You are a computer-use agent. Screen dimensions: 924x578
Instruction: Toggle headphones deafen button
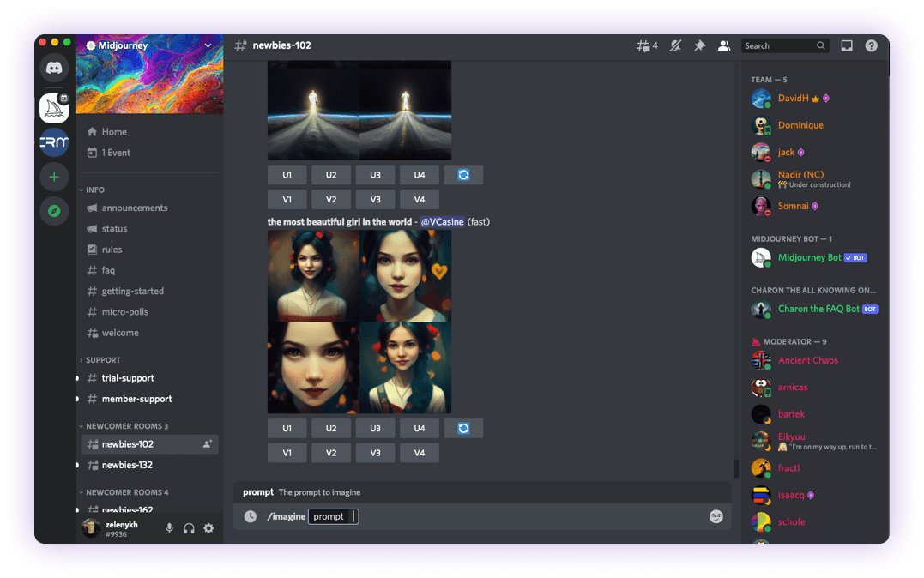(189, 528)
